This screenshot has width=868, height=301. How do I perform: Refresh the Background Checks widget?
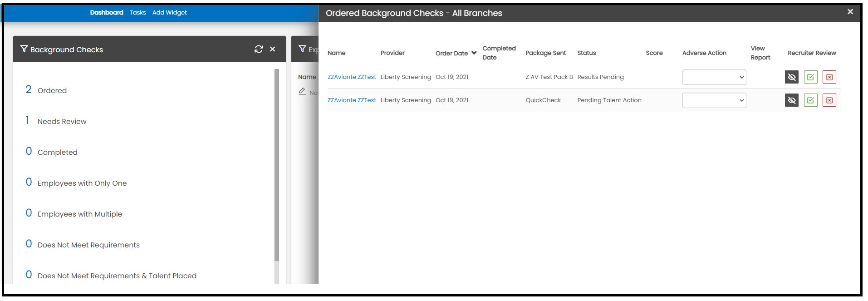[x=259, y=49]
